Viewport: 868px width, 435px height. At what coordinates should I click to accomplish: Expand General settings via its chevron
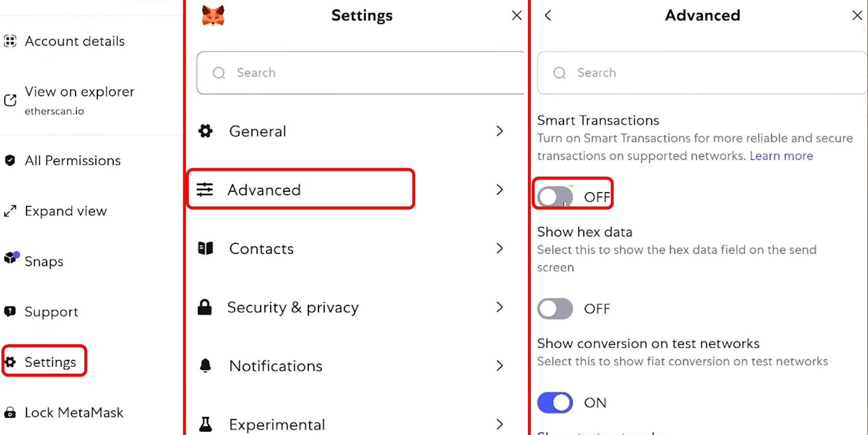point(500,131)
